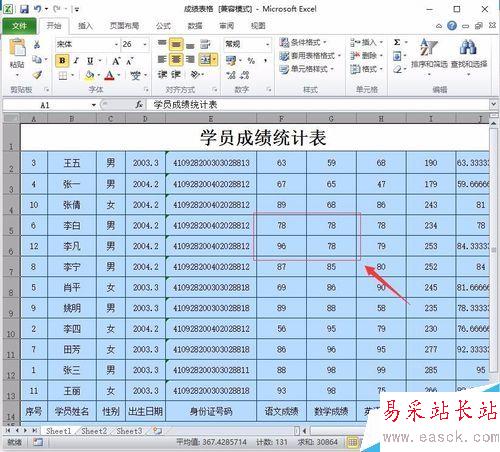Open Conditional Formatting menu
Screen dimensions: 500x452
(x=303, y=42)
